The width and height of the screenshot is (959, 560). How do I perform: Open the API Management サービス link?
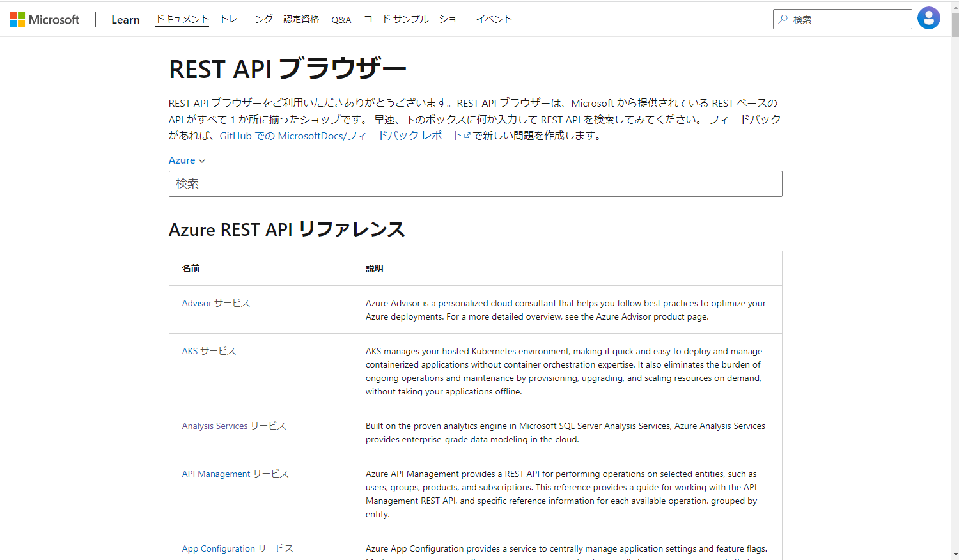(x=235, y=474)
